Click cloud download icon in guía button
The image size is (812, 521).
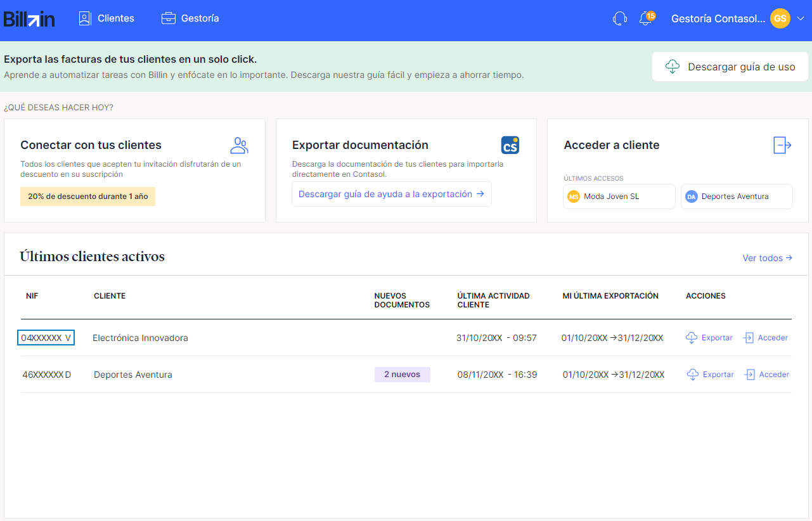pos(673,67)
